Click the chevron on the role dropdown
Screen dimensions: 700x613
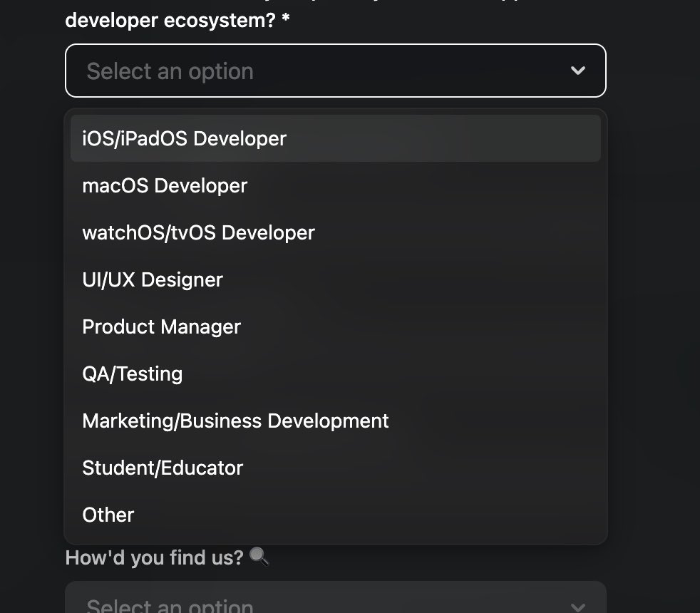coord(577,71)
